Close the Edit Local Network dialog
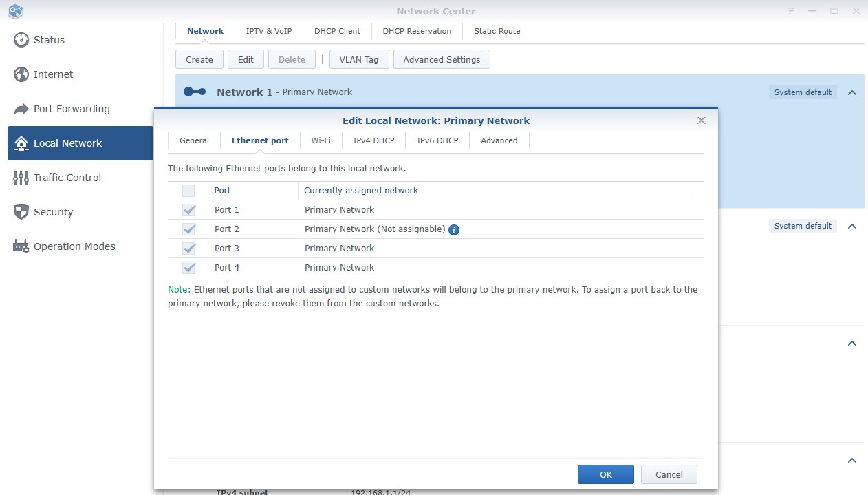The width and height of the screenshot is (868, 495). tap(702, 120)
